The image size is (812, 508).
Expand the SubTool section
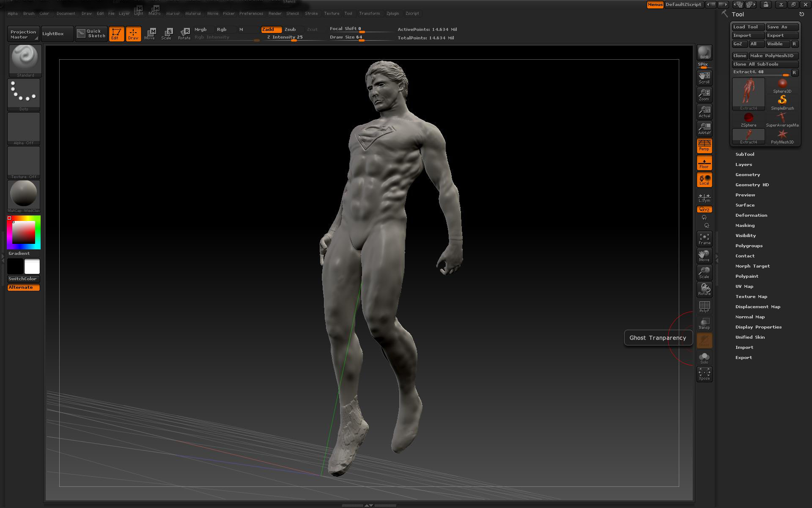(x=745, y=154)
